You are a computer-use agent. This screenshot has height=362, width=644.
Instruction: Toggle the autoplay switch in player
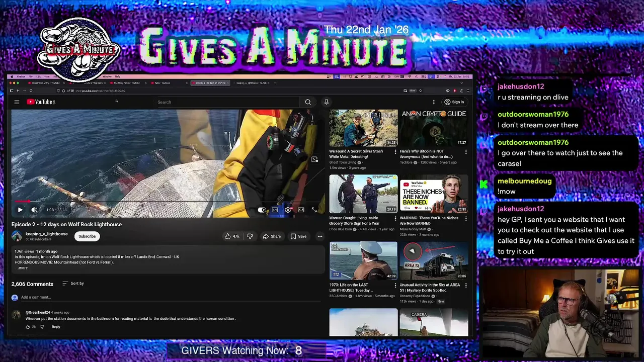(262, 210)
